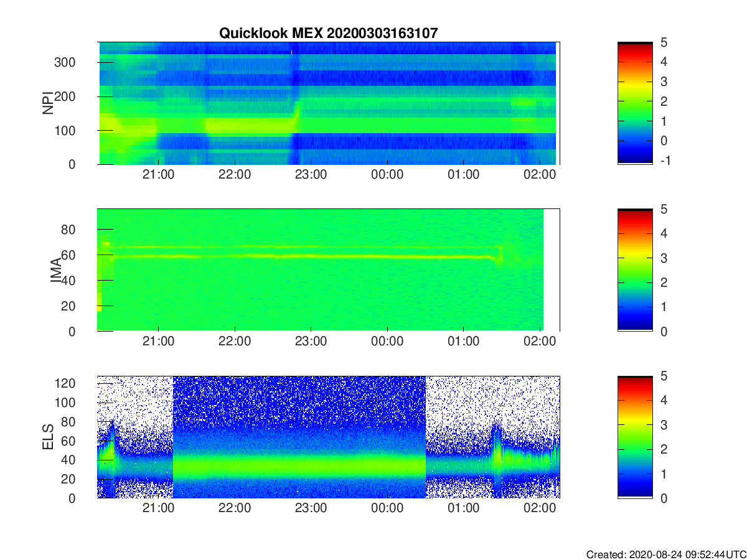Click the 02:00 tick under ELS panel
This screenshot has width=747, height=560.
[540, 508]
